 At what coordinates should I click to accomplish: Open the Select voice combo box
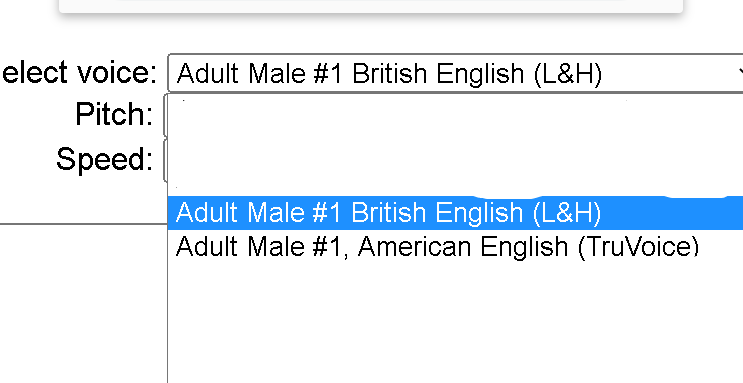455,73
